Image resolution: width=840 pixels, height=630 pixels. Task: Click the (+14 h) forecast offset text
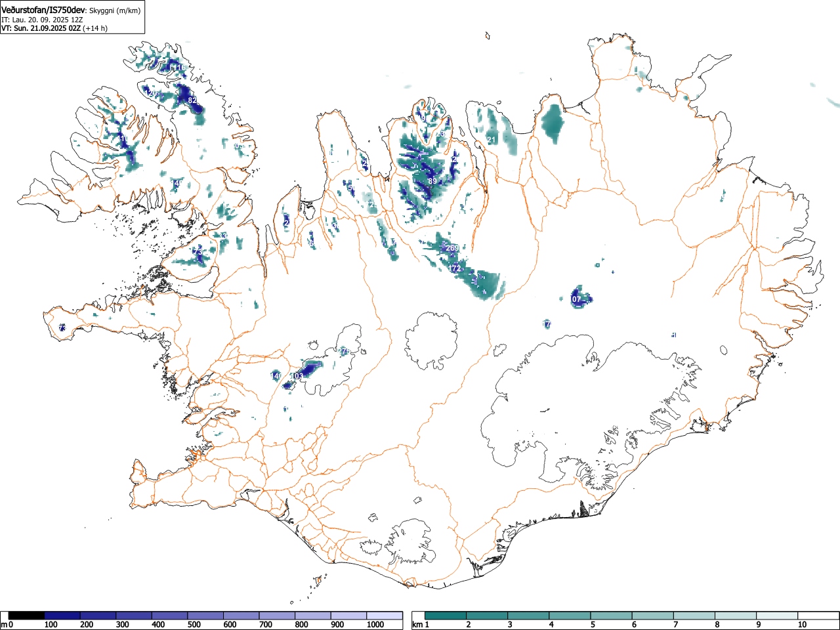pyautogui.click(x=94, y=28)
